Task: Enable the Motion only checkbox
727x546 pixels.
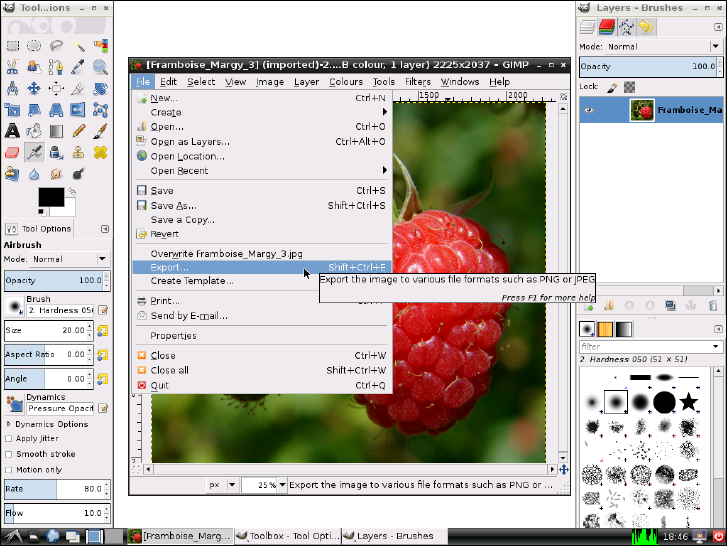Action: [x=8, y=470]
